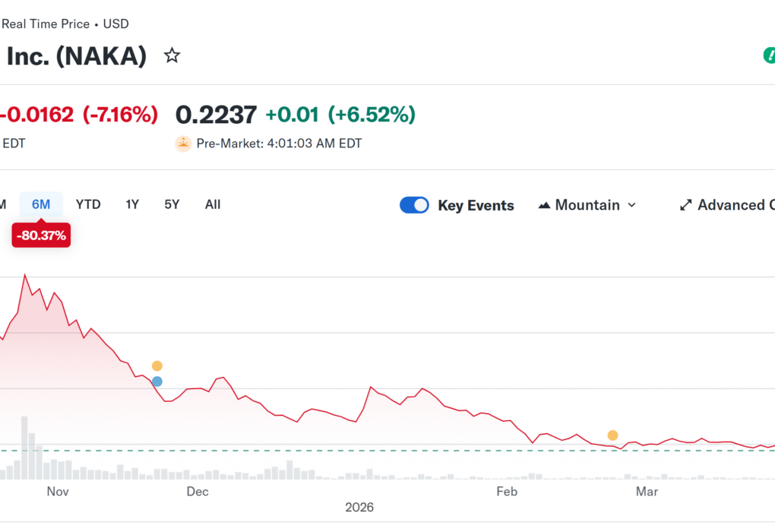
Task: Add NAKA to watchlist via star icon
Action: pos(172,55)
